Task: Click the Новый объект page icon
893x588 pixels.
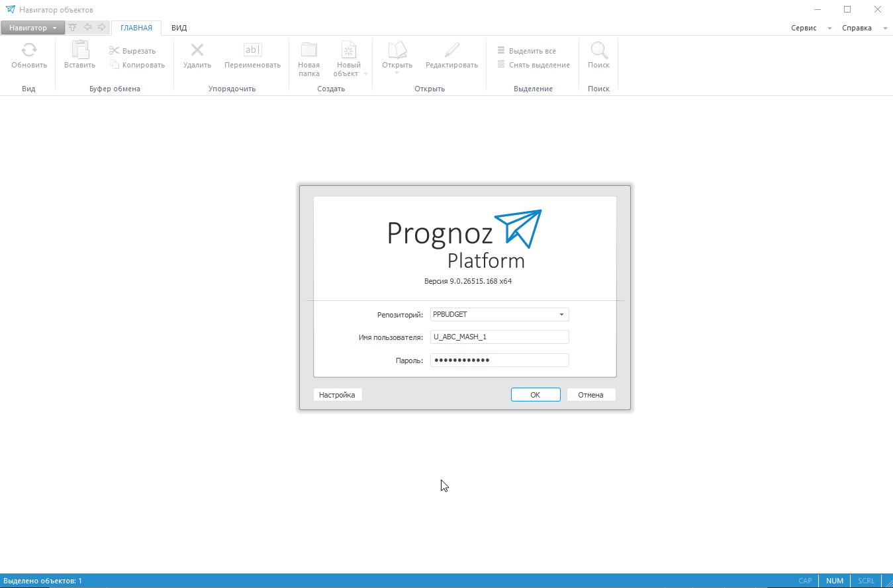Action: [349, 50]
